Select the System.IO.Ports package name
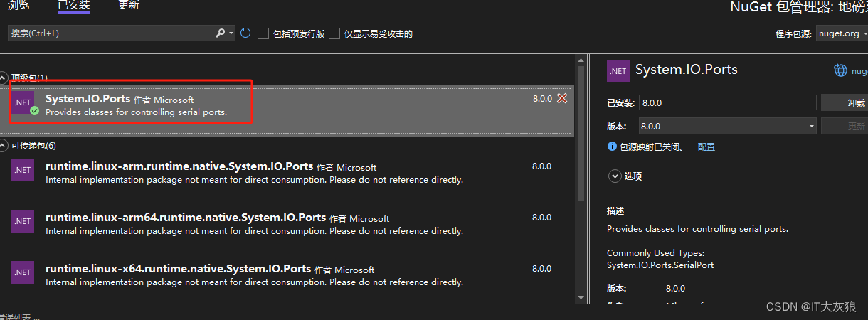 pos(88,100)
